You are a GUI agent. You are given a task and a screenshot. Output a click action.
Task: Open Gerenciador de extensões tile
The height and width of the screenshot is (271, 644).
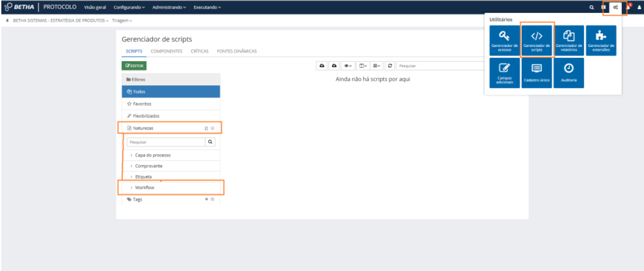coord(601,40)
